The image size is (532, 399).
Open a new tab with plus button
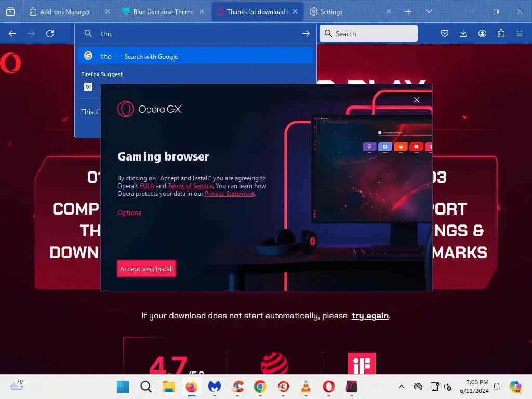click(x=408, y=12)
